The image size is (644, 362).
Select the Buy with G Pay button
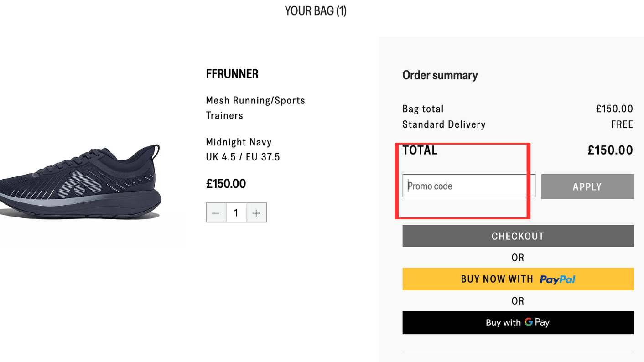click(518, 322)
